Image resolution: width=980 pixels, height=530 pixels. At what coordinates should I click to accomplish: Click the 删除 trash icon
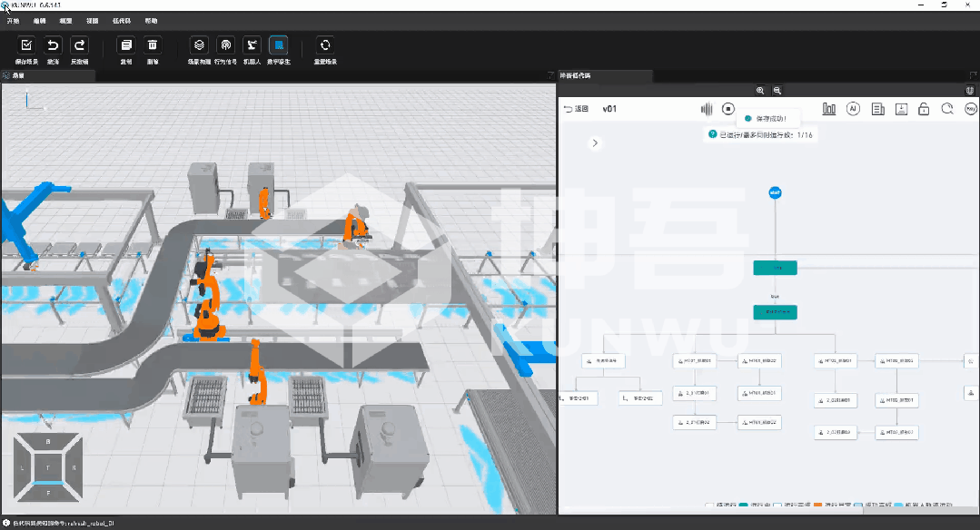[153, 45]
